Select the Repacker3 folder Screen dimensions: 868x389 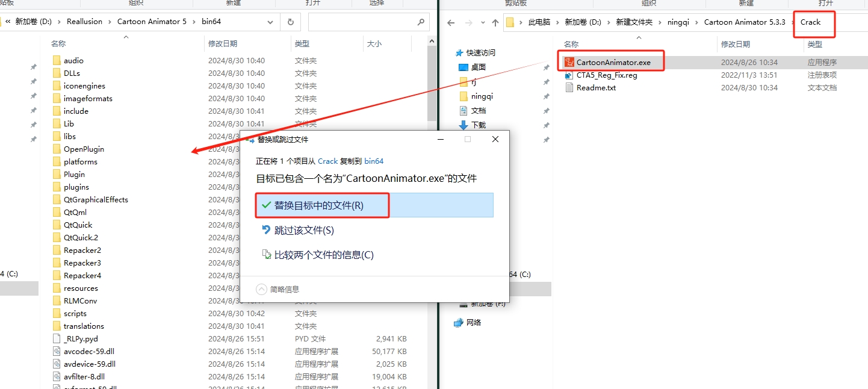(82, 263)
